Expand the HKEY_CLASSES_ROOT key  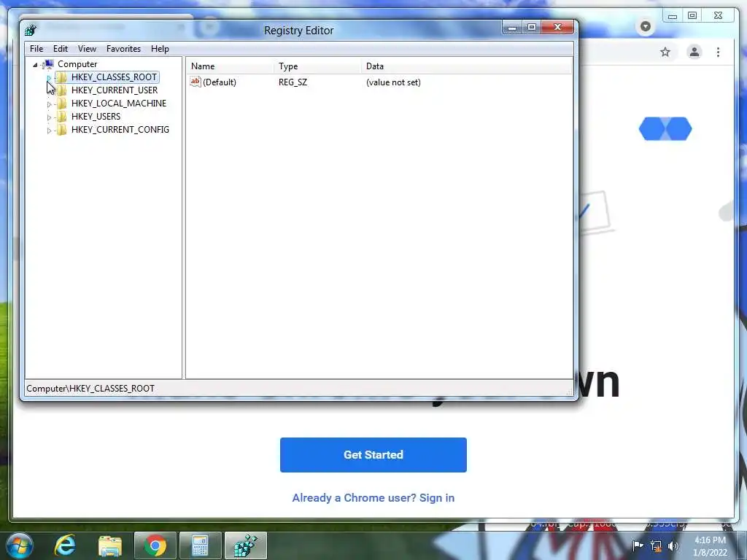click(49, 77)
